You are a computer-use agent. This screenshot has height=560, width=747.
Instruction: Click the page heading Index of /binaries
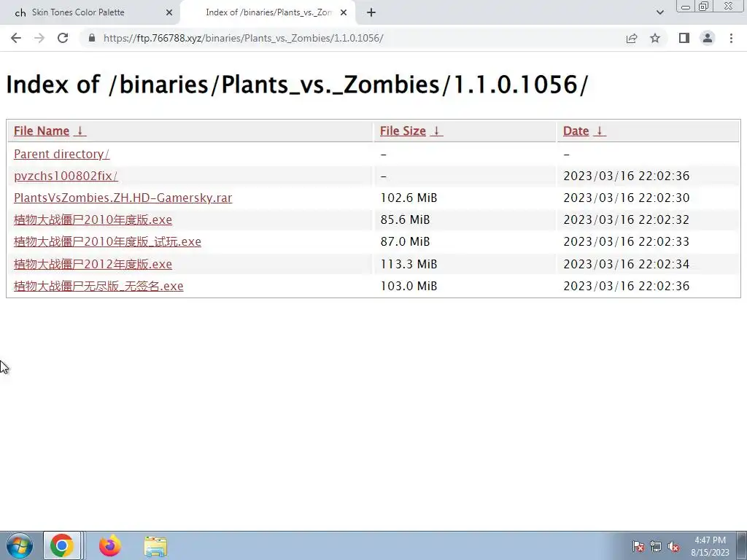[x=298, y=85]
